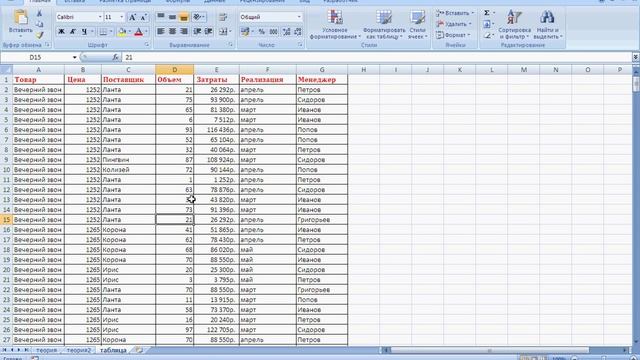Toggle the highlighted bottom vertical alignment
Viewport: 640px width, 360px height.
point(184,17)
